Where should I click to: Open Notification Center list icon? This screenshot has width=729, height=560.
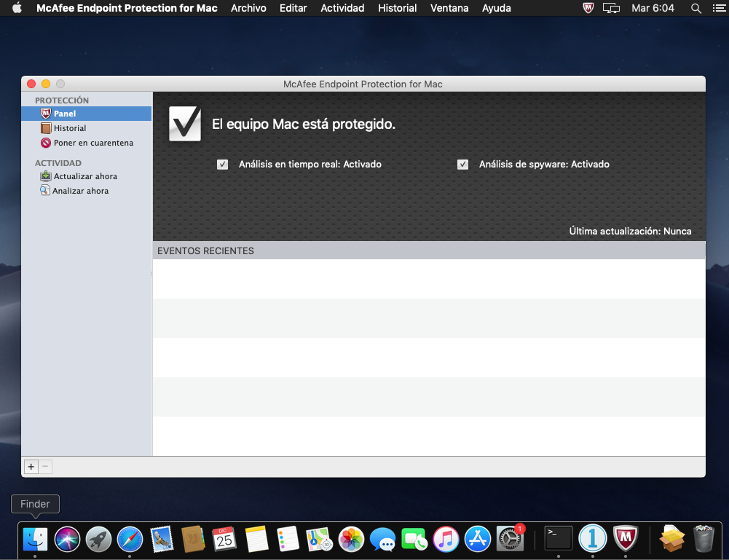719,8
